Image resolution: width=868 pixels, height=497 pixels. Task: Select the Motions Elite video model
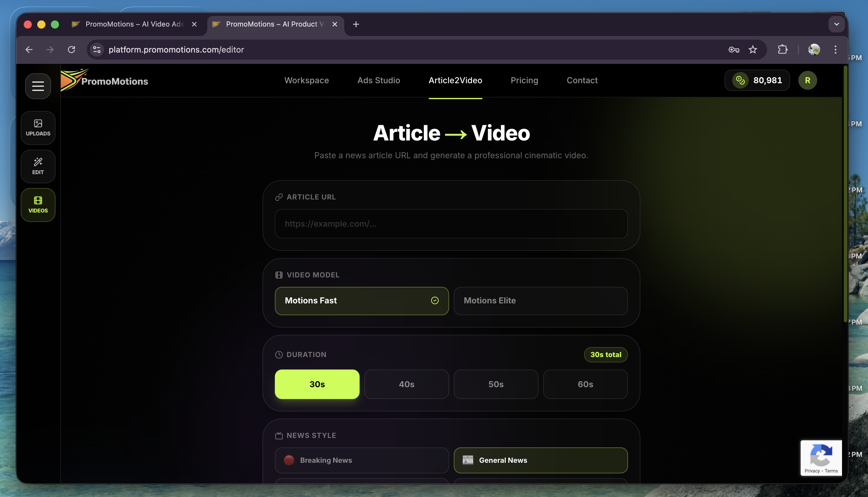[540, 300]
